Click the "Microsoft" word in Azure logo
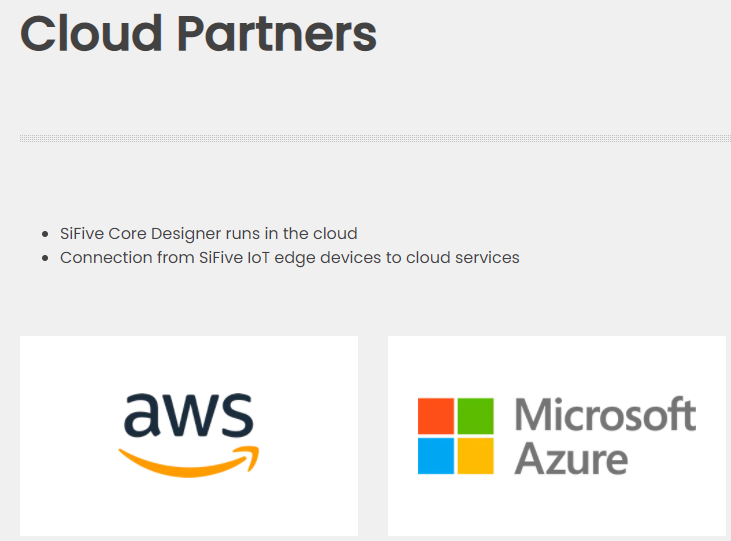Screen dimensions: 731x541 point(605,414)
